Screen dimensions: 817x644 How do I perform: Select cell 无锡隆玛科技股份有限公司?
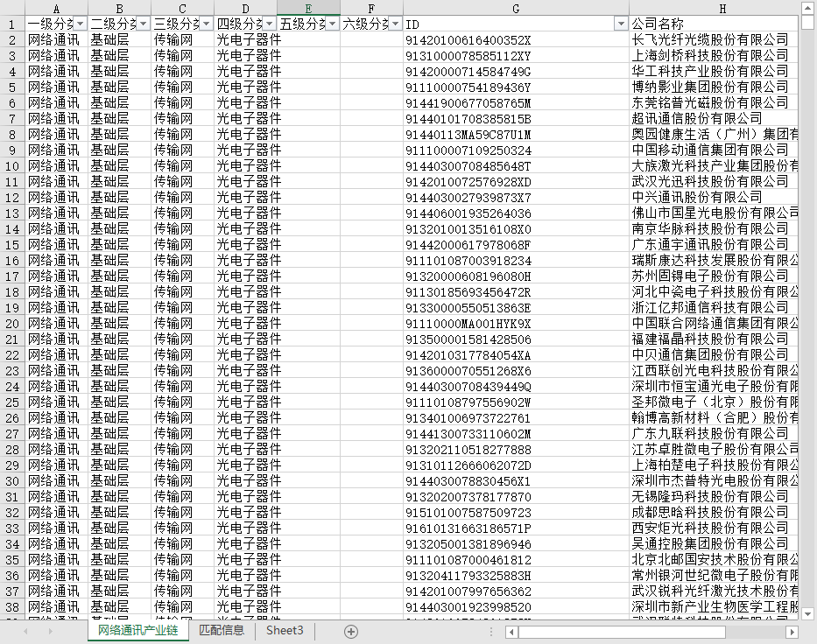coord(714,497)
